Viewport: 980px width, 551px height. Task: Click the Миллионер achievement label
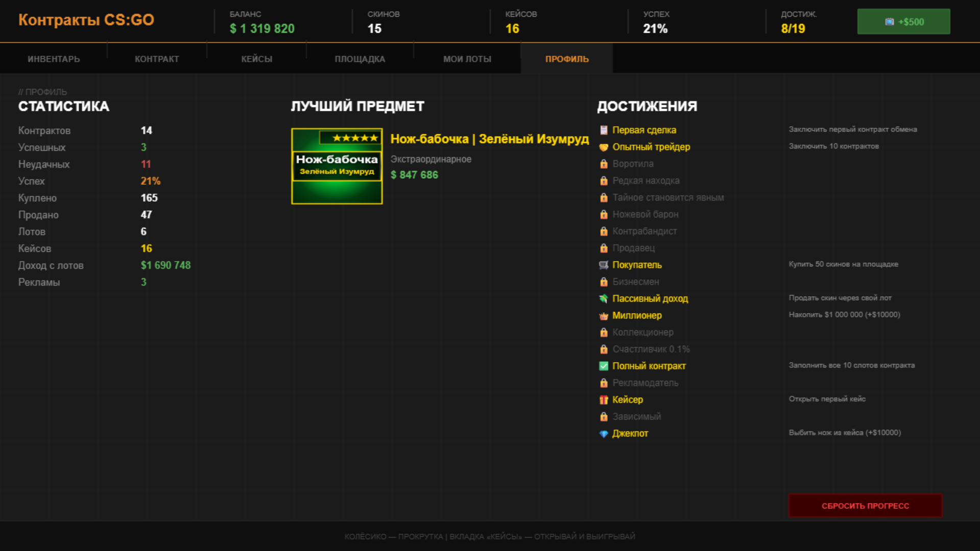[x=637, y=316]
